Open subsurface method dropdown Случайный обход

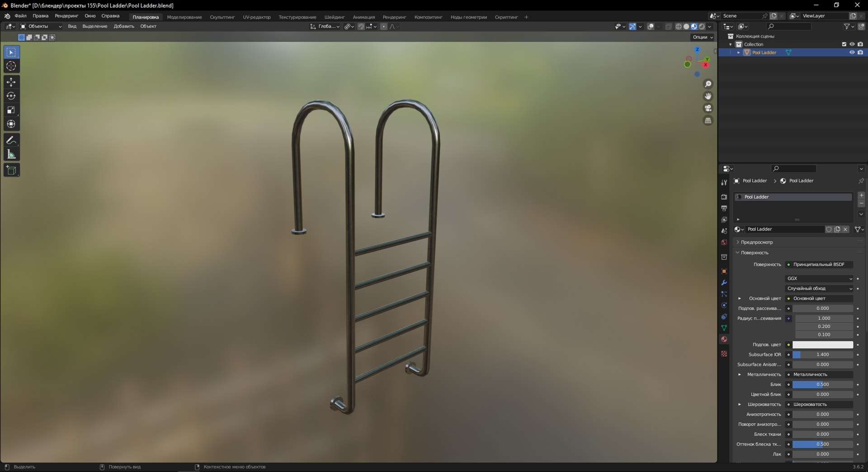click(819, 288)
